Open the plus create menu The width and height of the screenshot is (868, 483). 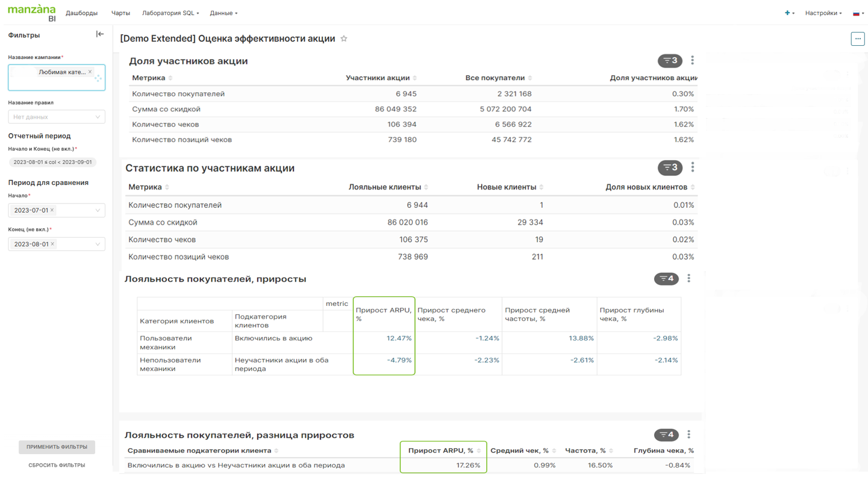[788, 13]
